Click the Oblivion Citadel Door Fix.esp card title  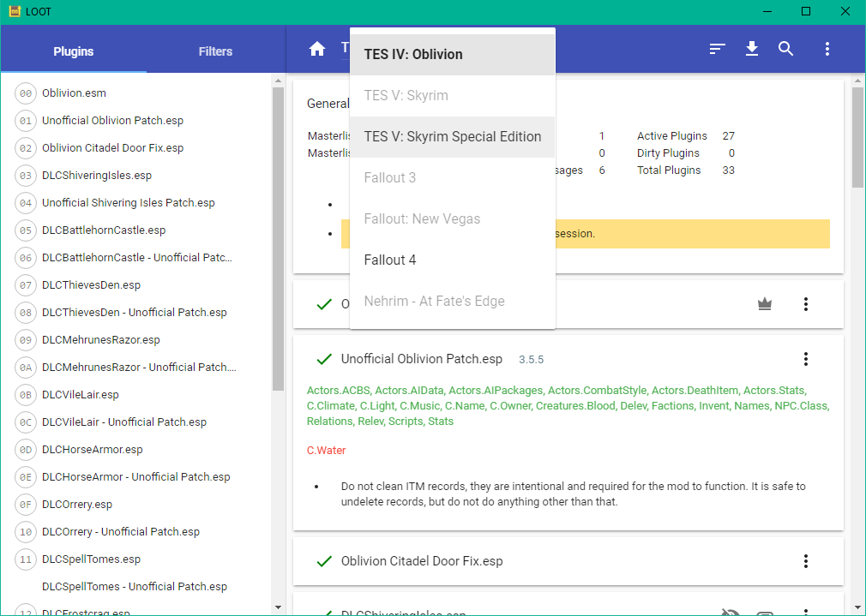421,561
